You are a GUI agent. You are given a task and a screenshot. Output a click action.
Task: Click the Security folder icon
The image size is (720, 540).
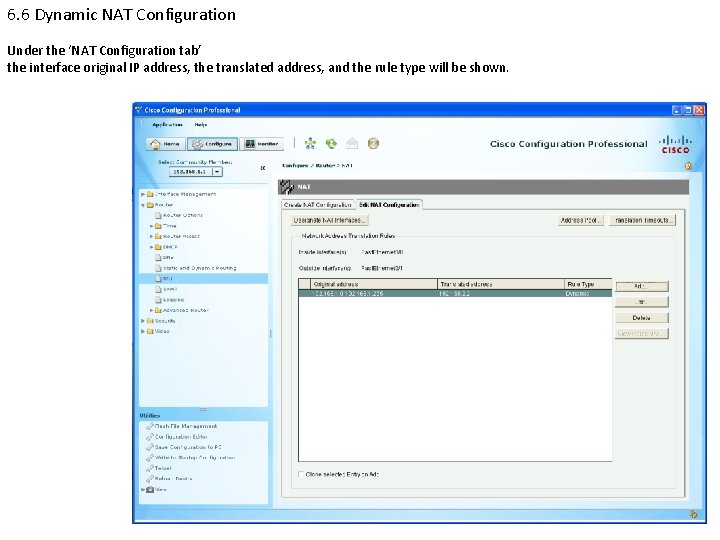150,321
